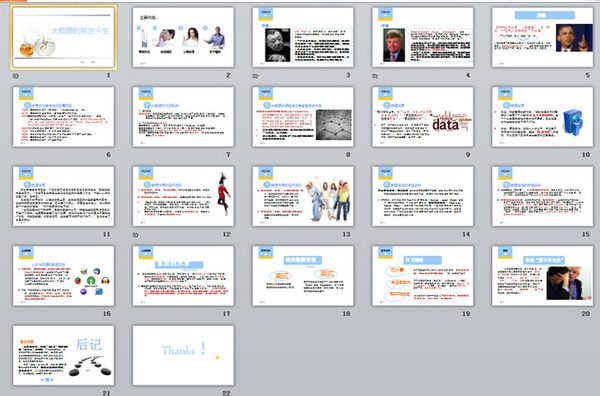Click the animation star icon under slide 4
This screenshot has height=396, width=600.
tap(375, 76)
